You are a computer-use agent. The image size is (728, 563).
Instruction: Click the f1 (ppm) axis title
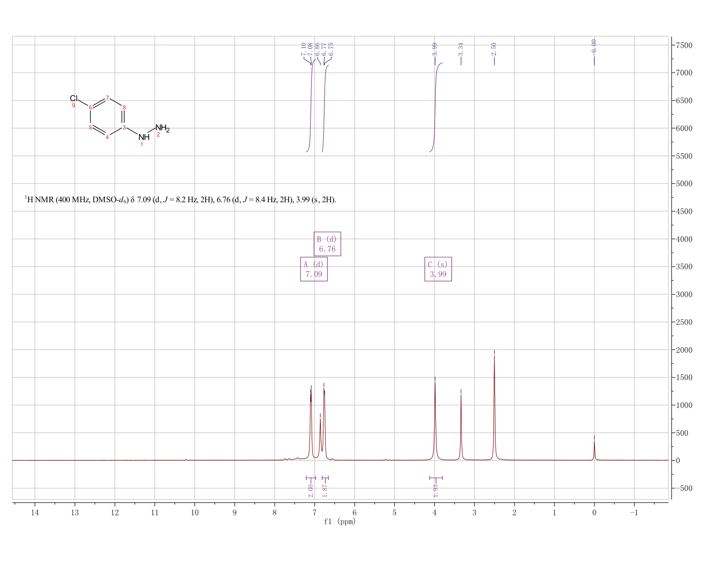click(340, 521)
